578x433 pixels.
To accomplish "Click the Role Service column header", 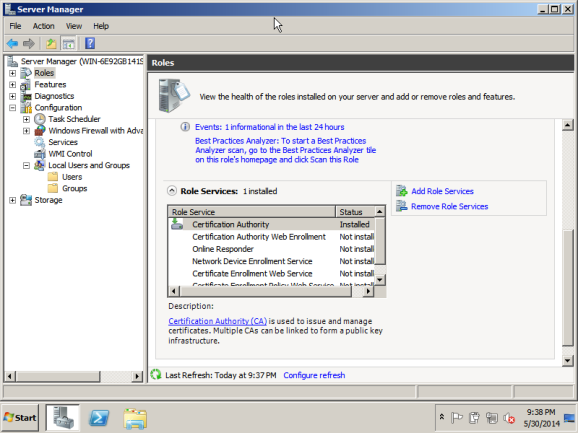I will 252,212.
